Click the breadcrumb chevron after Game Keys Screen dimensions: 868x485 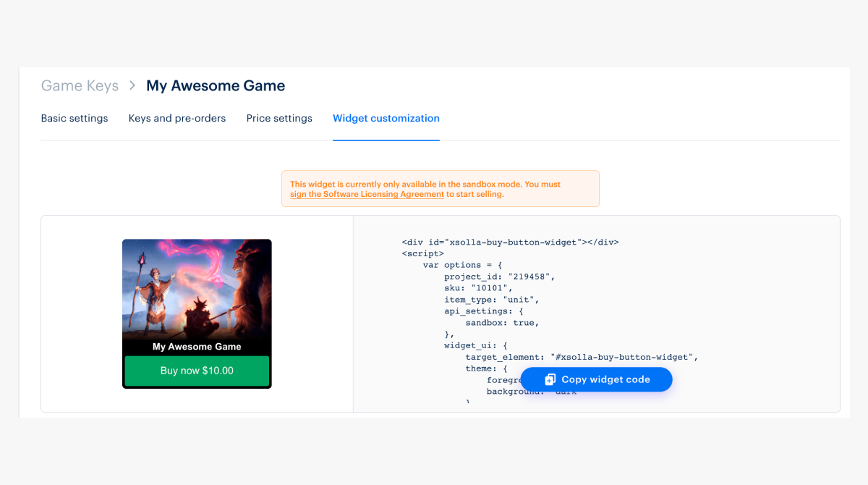pyautogui.click(x=132, y=85)
